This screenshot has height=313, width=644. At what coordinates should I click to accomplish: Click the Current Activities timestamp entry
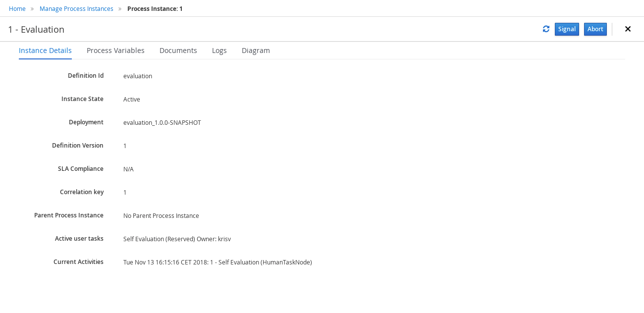pyautogui.click(x=217, y=262)
